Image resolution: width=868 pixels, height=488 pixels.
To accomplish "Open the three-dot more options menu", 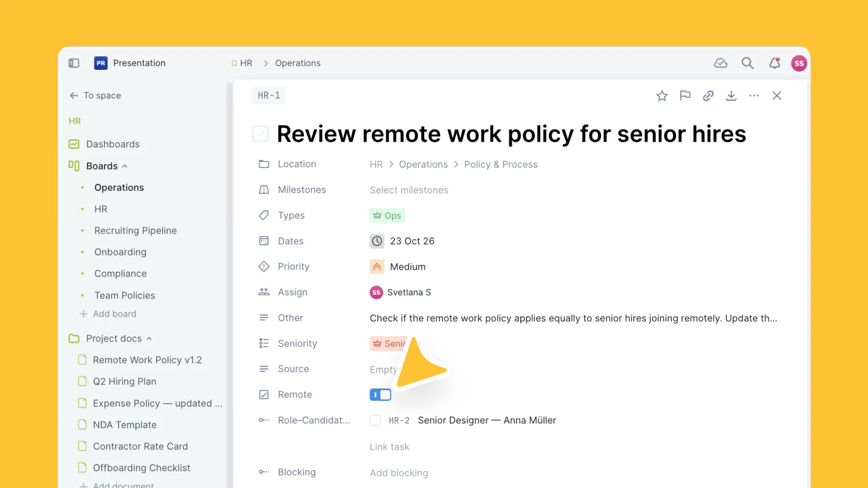I will click(754, 96).
